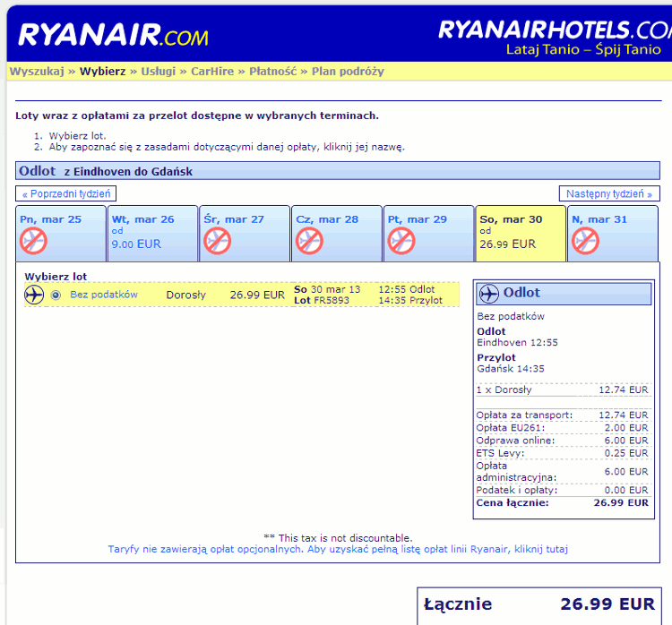This screenshot has height=625, width=672.
Task: Select the N, mar 31 date tab
Action: 613,234
